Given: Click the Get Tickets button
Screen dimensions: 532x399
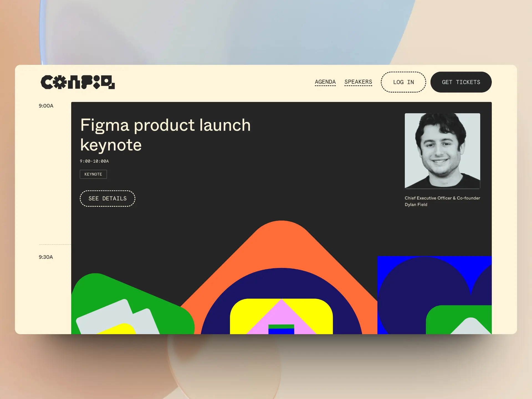Looking at the screenshot, I should [461, 82].
